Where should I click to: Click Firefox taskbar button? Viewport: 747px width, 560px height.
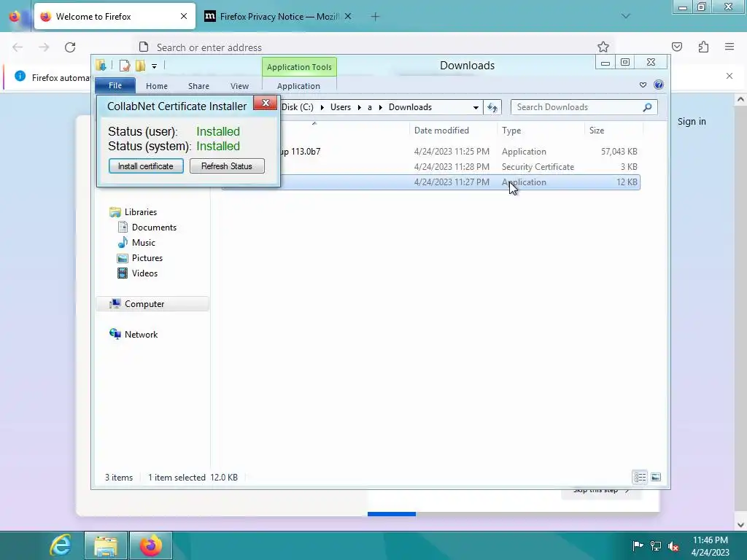(x=150, y=545)
